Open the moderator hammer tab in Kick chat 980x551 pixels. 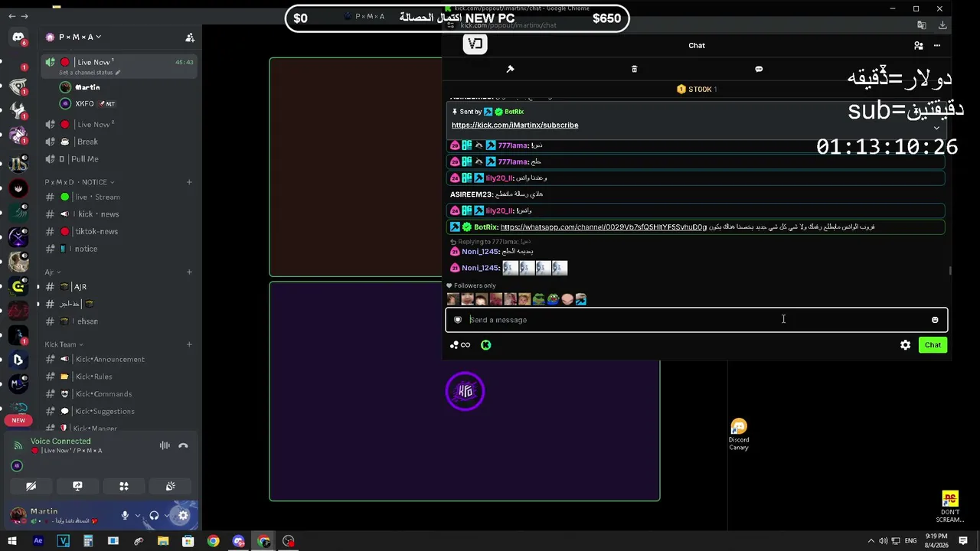[510, 69]
